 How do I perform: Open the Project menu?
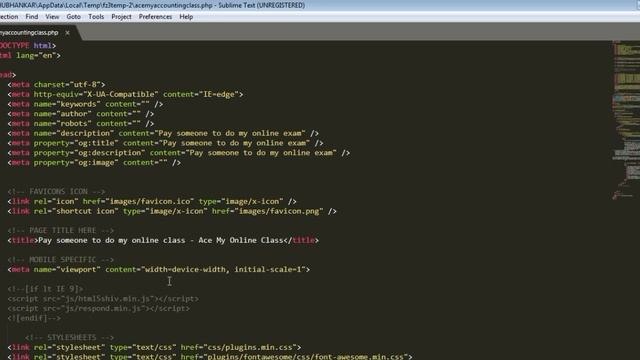[x=121, y=17]
